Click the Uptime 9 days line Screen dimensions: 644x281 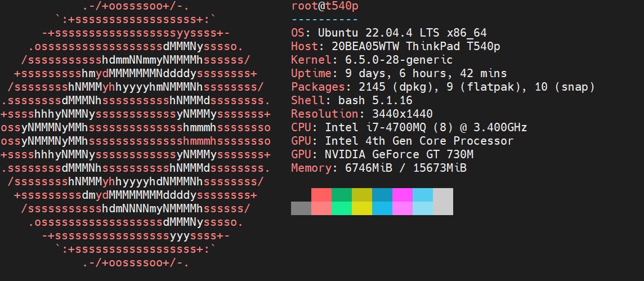tap(399, 73)
